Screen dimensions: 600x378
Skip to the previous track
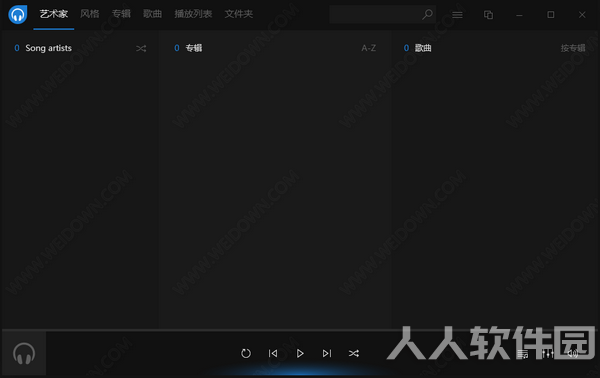coord(273,353)
